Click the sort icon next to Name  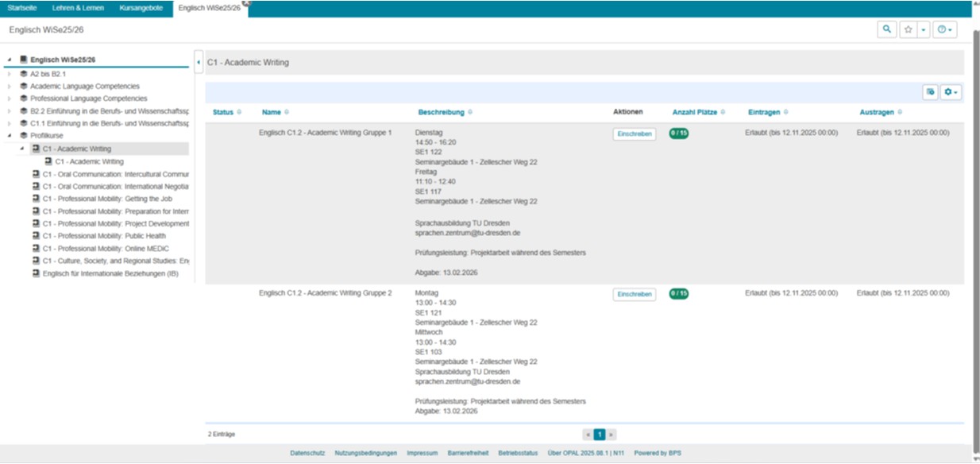[x=287, y=112]
